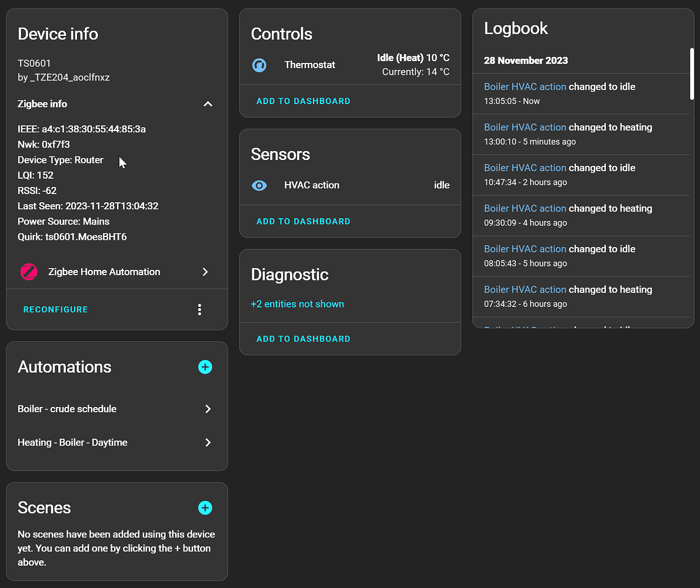Open the Zigbee Home Automation integration arrow
Viewport: 700px width, 588px height.
(205, 272)
